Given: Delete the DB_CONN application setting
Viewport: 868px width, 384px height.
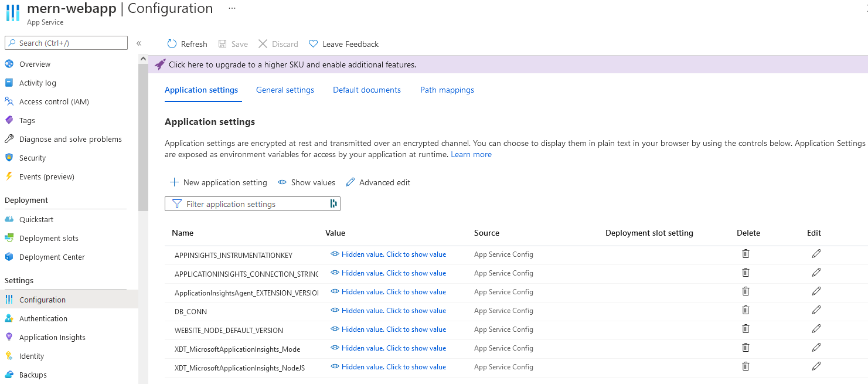Looking at the screenshot, I should tap(746, 310).
